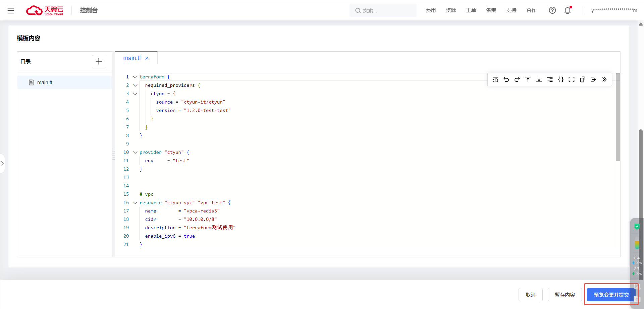Redo the edit using the toolbar arrow

(x=517, y=79)
